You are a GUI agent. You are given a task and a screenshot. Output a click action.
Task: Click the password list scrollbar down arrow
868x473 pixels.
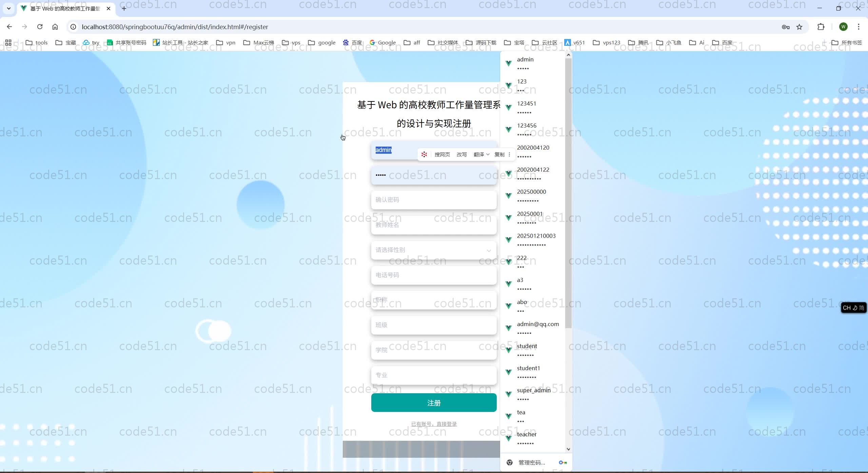[x=568, y=449]
